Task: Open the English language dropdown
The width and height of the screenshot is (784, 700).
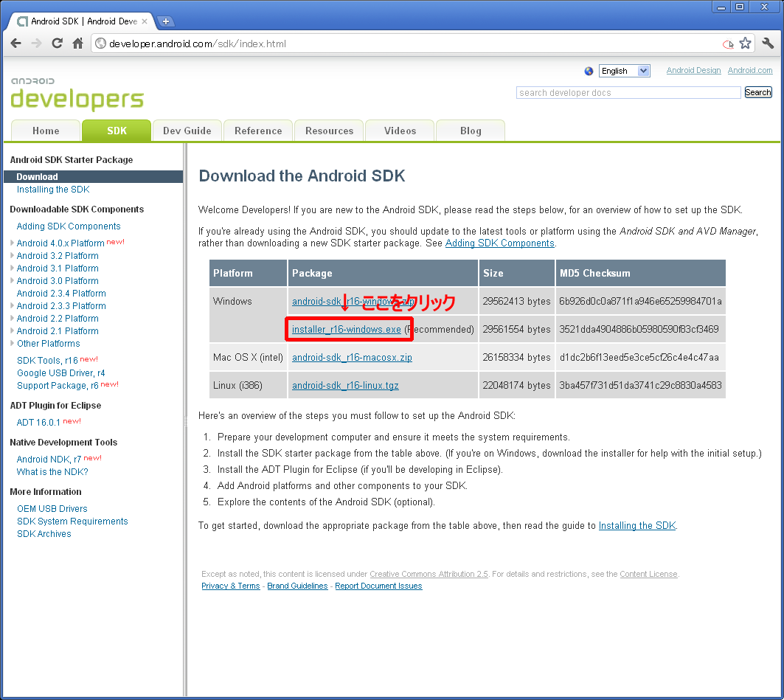Action: click(624, 71)
